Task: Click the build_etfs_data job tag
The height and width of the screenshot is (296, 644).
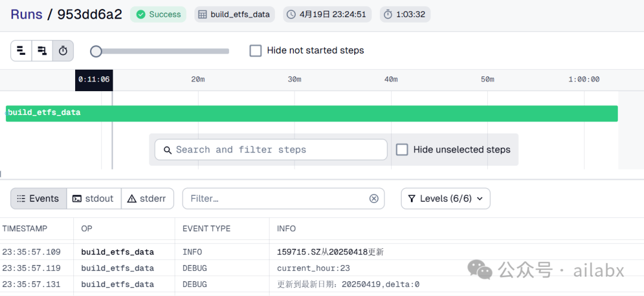Action: 234,14
